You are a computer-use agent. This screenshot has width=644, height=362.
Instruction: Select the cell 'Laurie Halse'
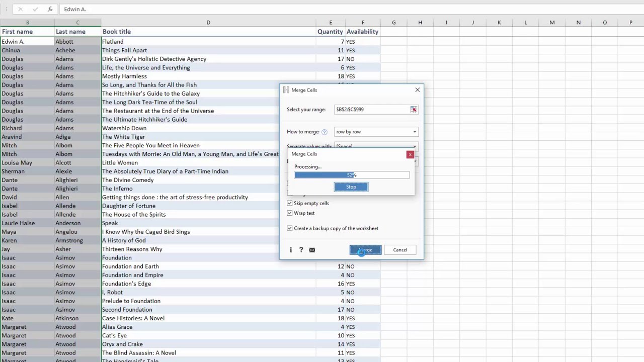click(28, 223)
